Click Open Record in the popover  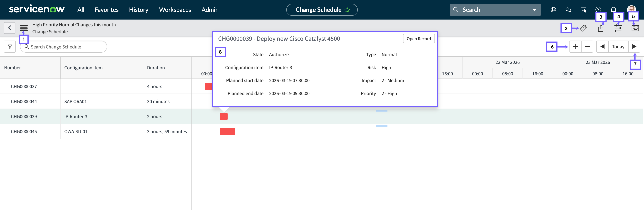point(419,39)
